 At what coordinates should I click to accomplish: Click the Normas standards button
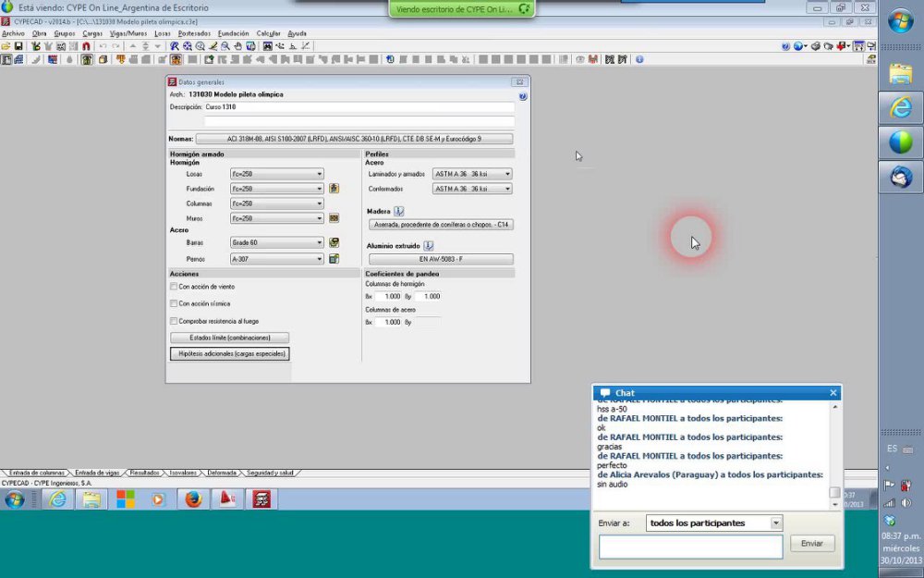(x=354, y=140)
